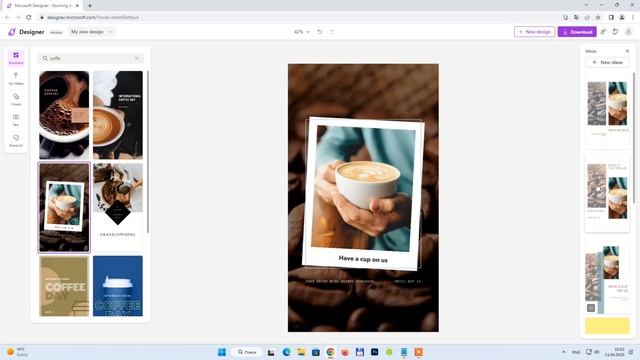Bookmark this page with the star icon
The image size is (640, 360).
tap(598, 17)
